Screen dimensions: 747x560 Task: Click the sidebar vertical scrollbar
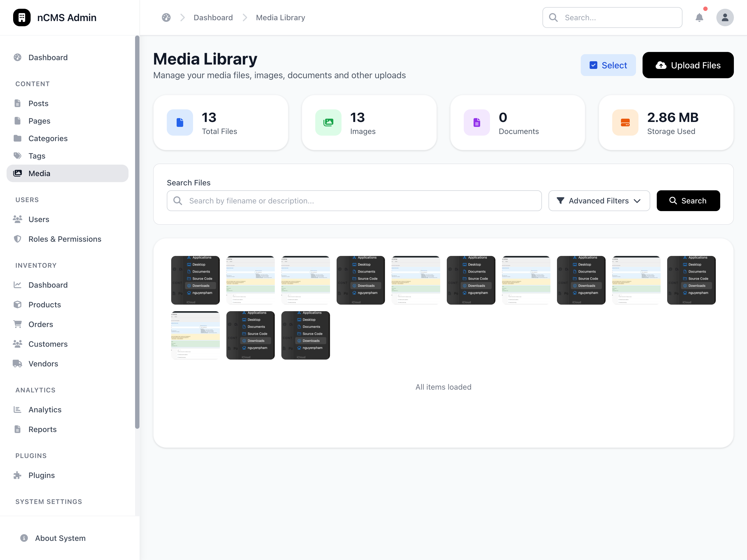137,232
